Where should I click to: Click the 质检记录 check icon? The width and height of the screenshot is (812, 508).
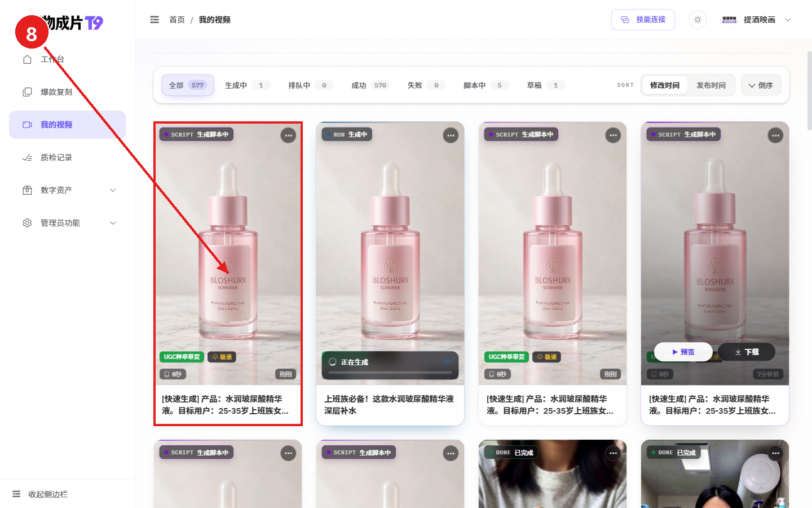click(27, 157)
